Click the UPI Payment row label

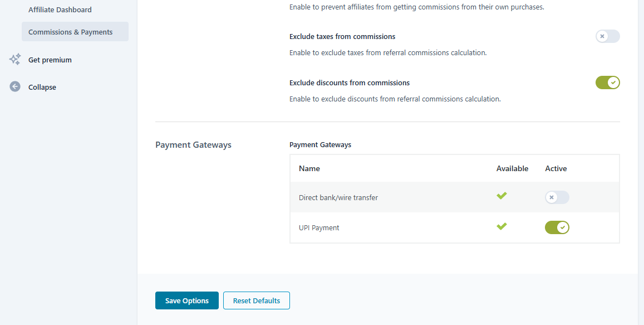pos(319,227)
